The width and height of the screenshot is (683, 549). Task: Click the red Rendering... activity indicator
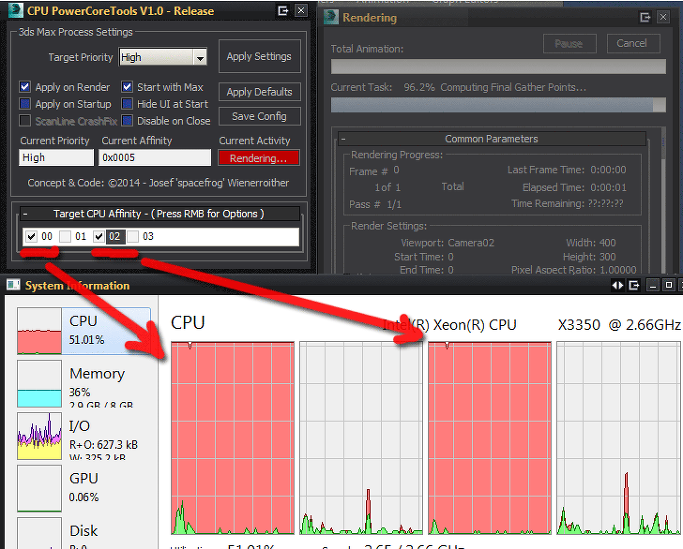coord(259,158)
